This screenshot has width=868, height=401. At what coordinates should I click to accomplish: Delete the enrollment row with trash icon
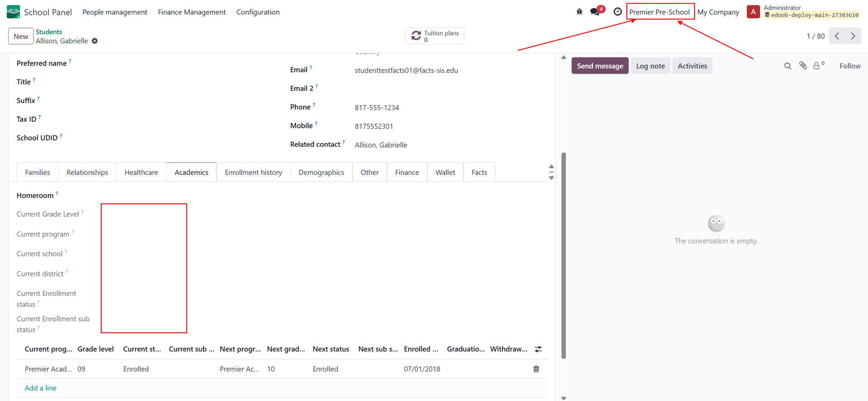tap(536, 369)
